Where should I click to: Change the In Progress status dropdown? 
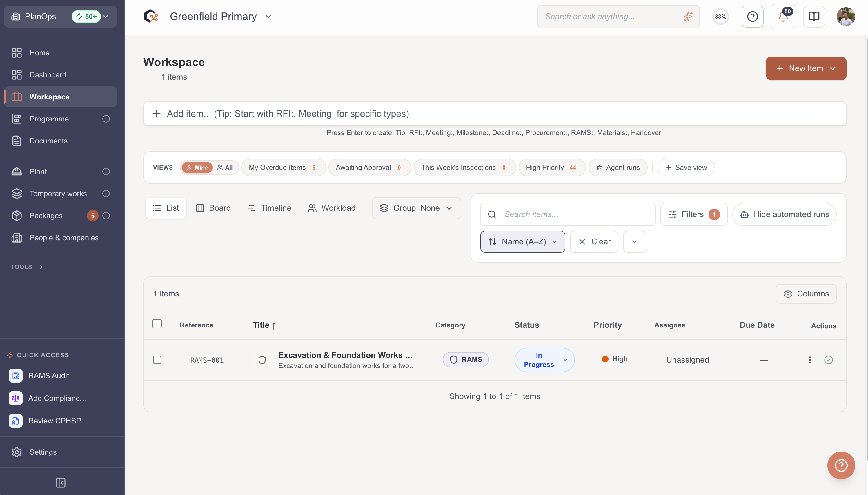(544, 360)
